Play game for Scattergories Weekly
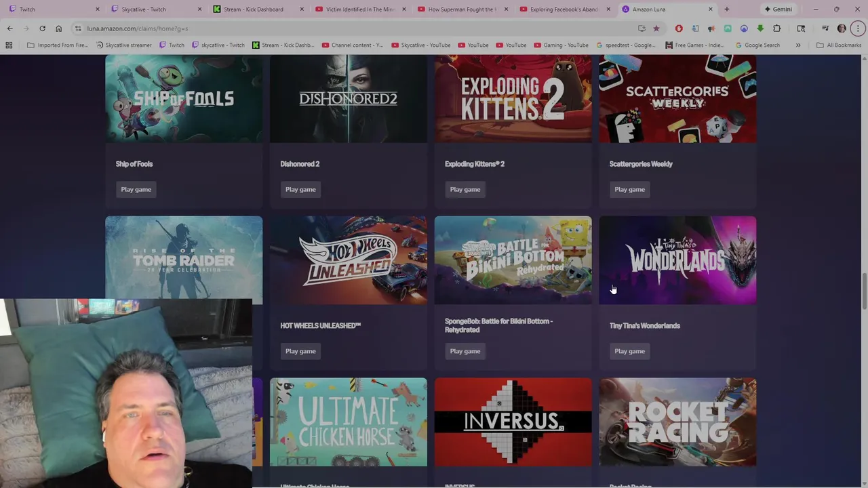The image size is (868, 488). (629, 189)
